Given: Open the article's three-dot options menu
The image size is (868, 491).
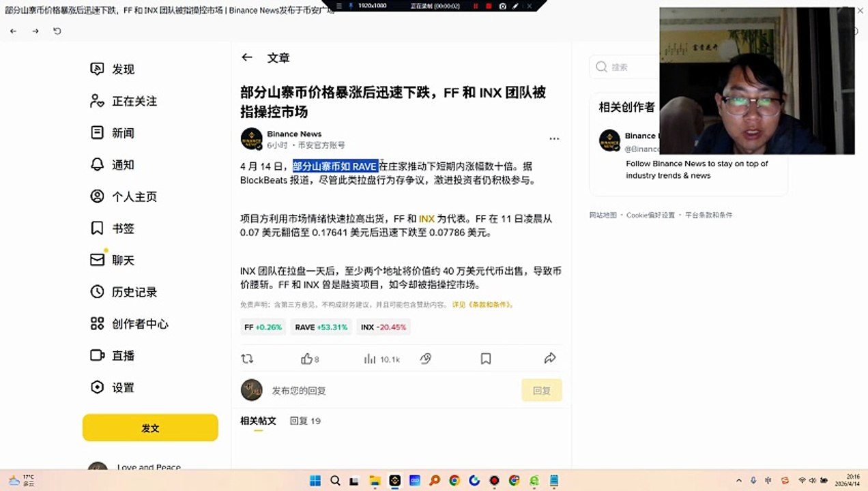Looking at the screenshot, I should 554,138.
